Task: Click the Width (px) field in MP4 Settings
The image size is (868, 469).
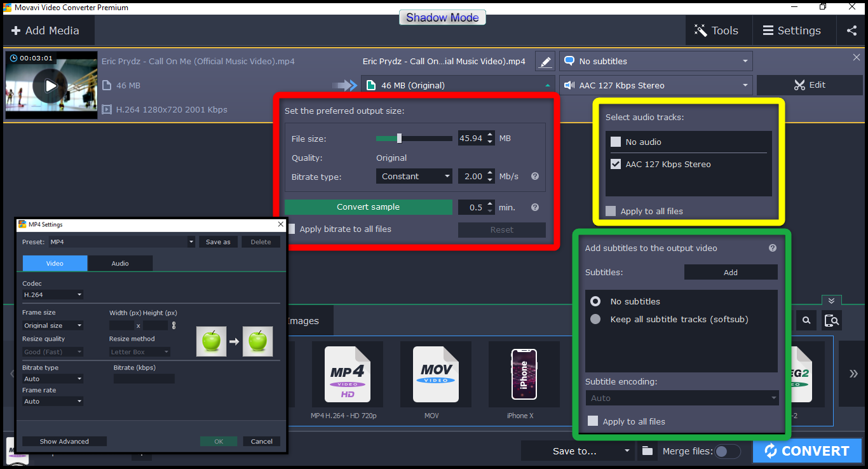Action: click(x=121, y=325)
